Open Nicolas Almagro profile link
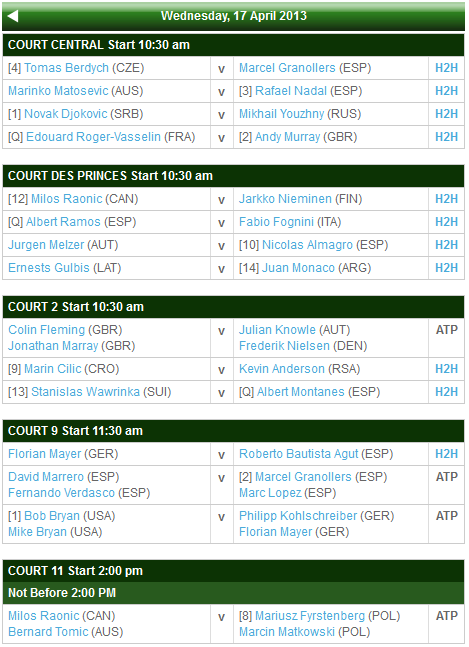The height and width of the screenshot is (647, 469). pyautogui.click(x=307, y=245)
